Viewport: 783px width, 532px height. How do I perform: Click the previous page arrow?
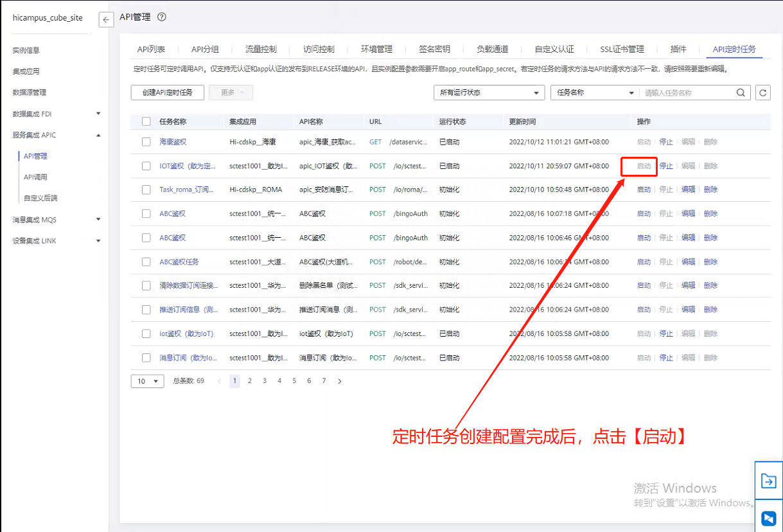(220, 381)
